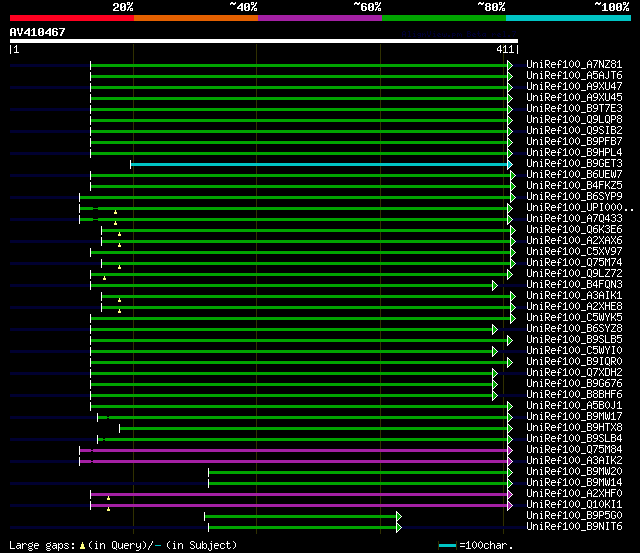The width and height of the screenshot is (640, 553).
Task: Select the UniRef100_C5WYK5 label
Action: click(574, 318)
